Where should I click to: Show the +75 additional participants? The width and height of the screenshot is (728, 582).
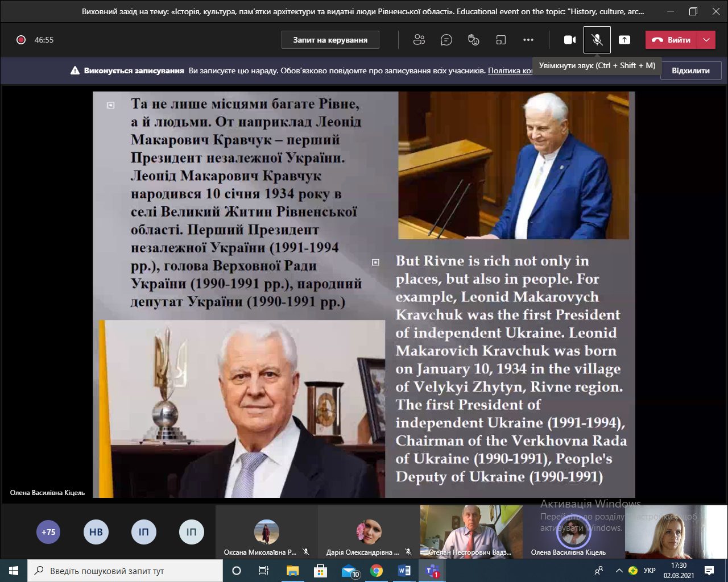tap(48, 532)
